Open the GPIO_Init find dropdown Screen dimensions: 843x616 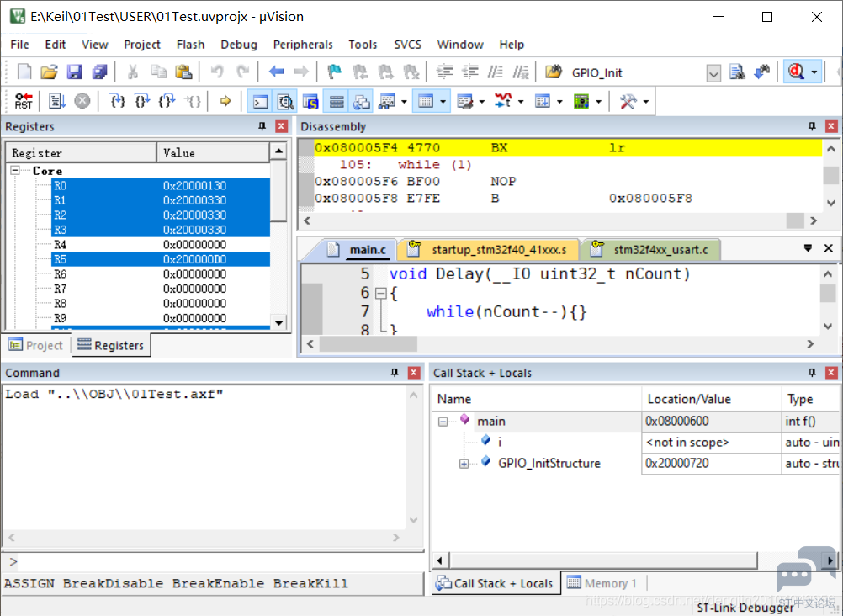click(713, 72)
